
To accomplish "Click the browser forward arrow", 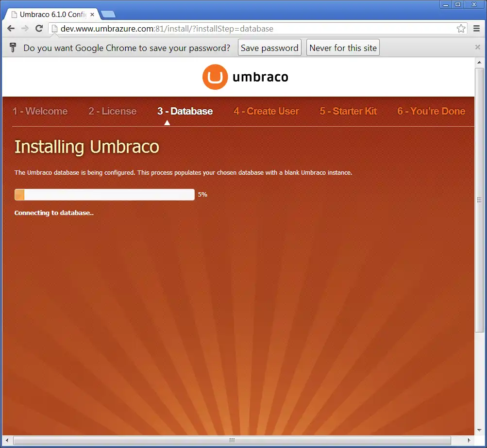I will point(25,29).
